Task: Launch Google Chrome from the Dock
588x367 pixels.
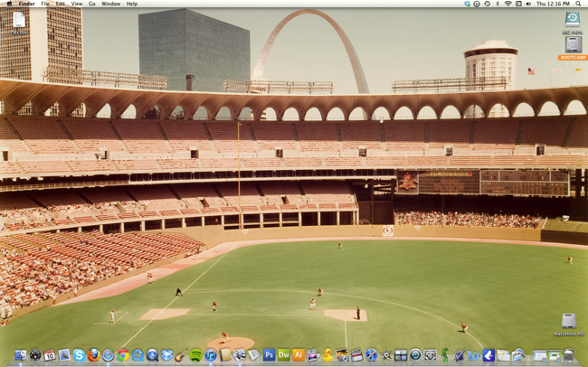Action: 123,354
